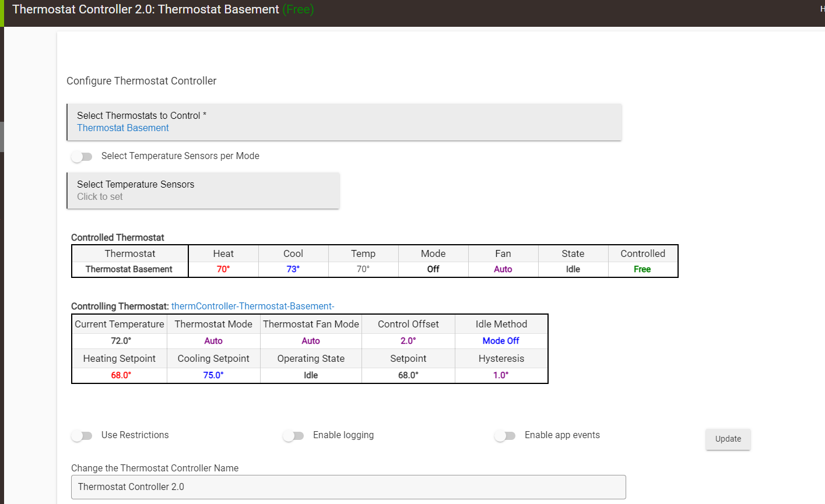Change the Thermostat Fan Mode Auto value
825x504 pixels.
point(311,341)
